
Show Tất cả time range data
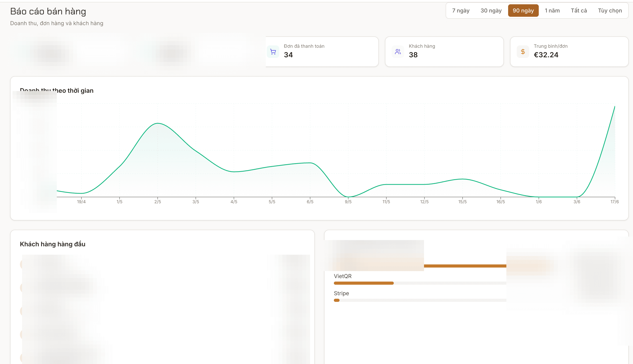(x=579, y=11)
